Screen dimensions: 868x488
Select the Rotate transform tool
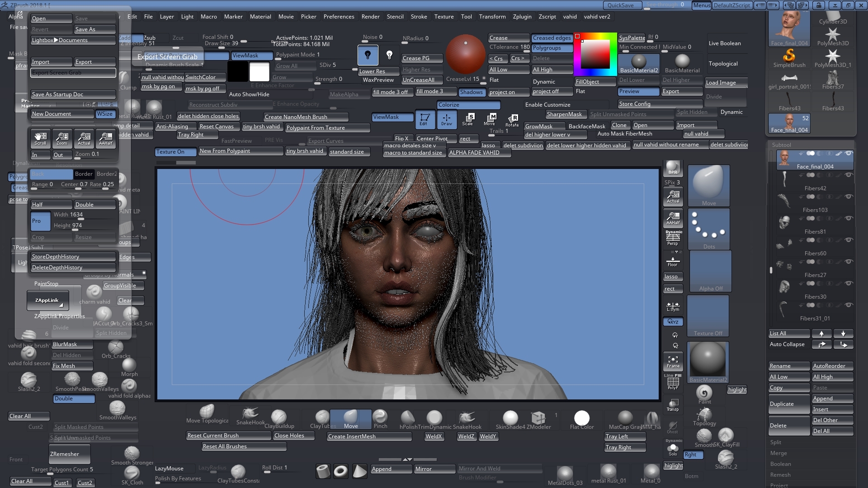tap(512, 119)
